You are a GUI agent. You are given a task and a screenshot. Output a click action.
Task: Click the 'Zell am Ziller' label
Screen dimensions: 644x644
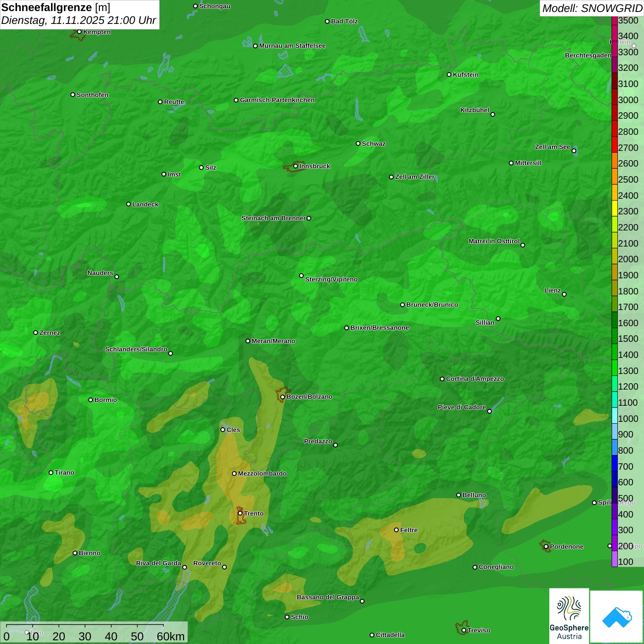pyautogui.click(x=415, y=177)
